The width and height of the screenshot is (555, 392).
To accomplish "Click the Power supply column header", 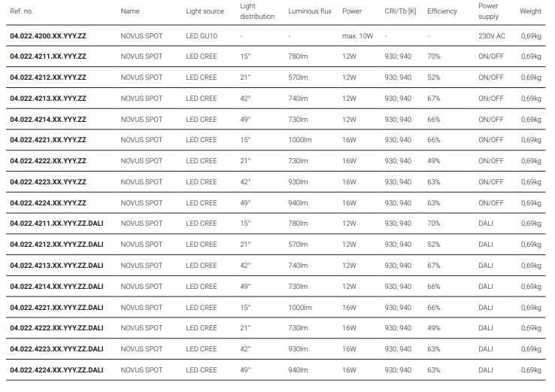I will click(489, 11).
